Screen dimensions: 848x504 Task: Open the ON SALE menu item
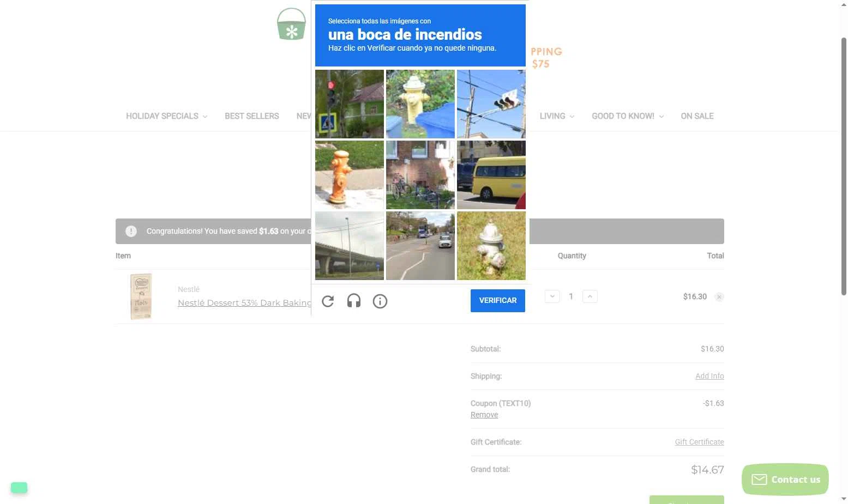[697, 116]
